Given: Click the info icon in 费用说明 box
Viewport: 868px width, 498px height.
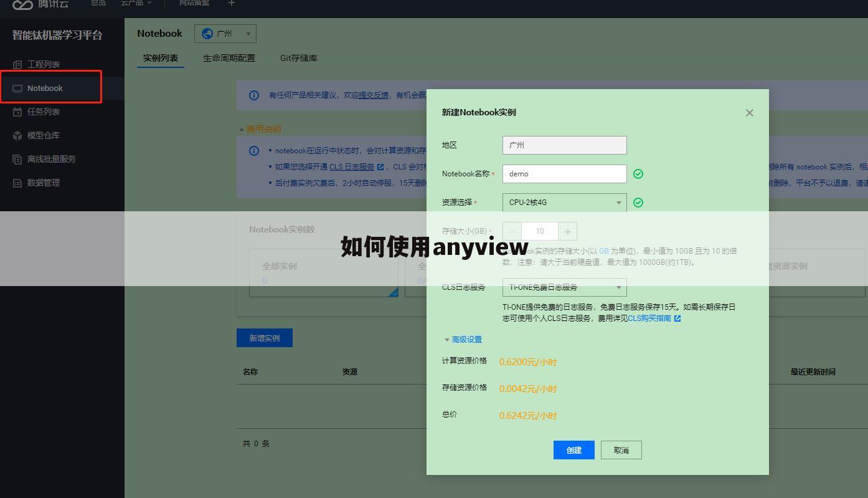Looking at the screenshot, I should point(254,151).
